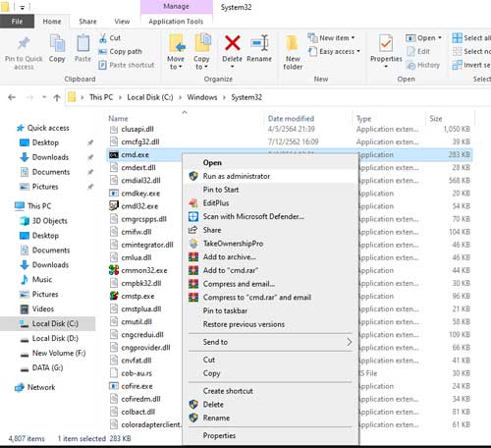Screen dimensions: 491x448
Task: Click the Cut scissors icon in ribbon
Action: pos(103,38)
